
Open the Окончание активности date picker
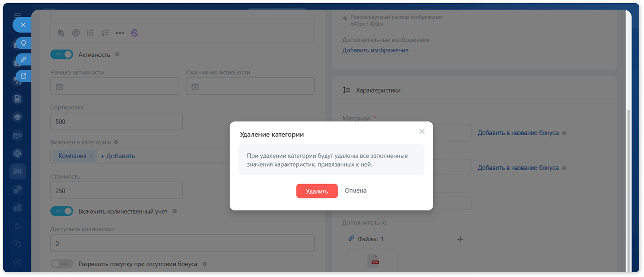pos(250,86)
